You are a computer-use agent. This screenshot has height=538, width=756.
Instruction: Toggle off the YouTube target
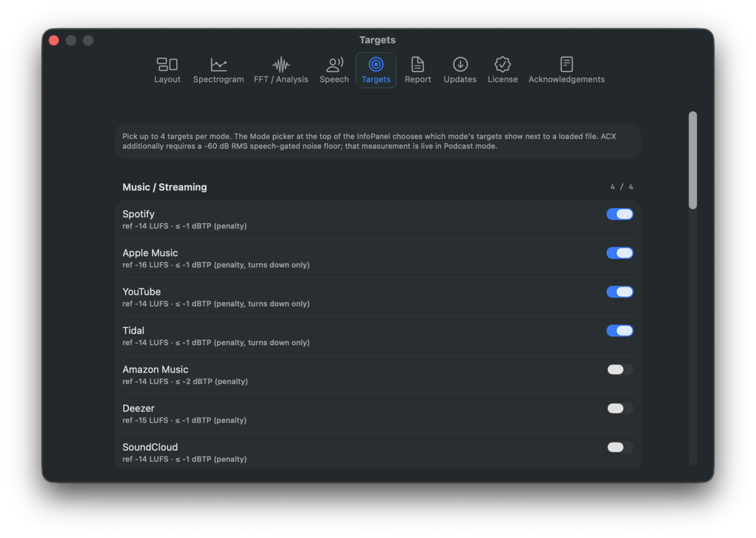(619, 292)
